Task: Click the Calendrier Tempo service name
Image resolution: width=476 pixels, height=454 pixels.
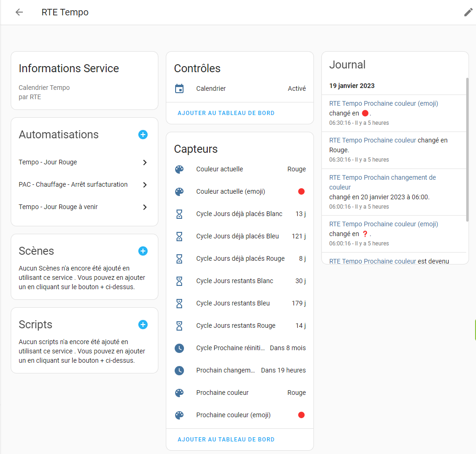Action: pyautogui.click(x=44, y=88)
